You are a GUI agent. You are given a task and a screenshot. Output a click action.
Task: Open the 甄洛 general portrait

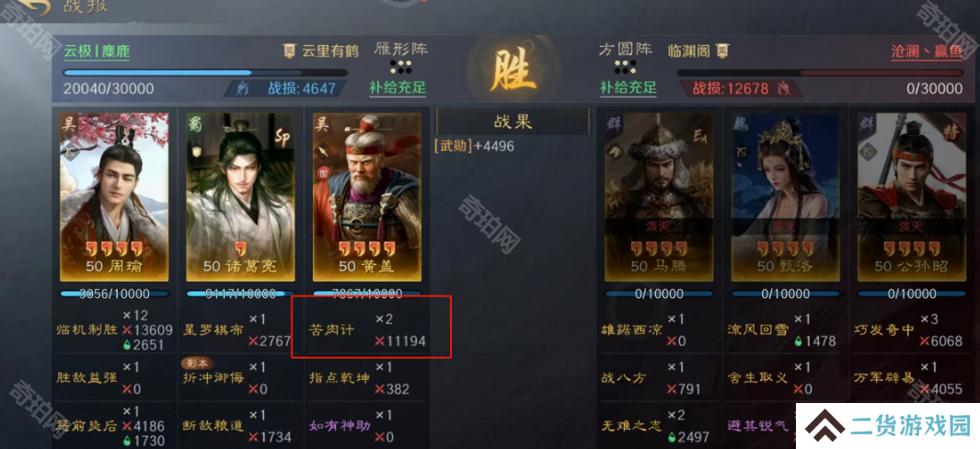(785, 197)
